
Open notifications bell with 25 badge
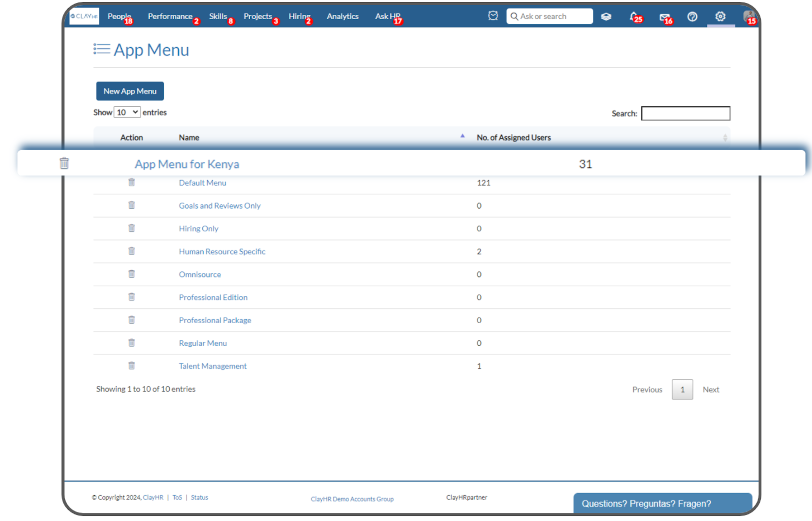[x=635, y=17]
